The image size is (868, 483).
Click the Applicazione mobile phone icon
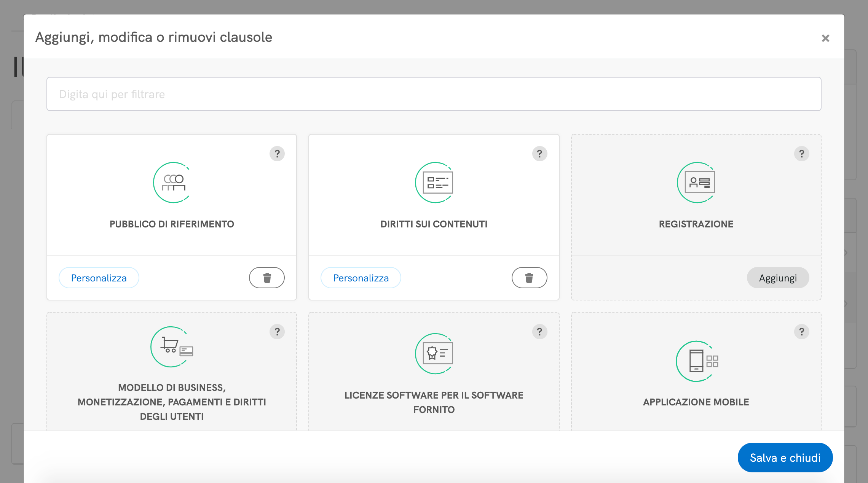pos(696,361)
